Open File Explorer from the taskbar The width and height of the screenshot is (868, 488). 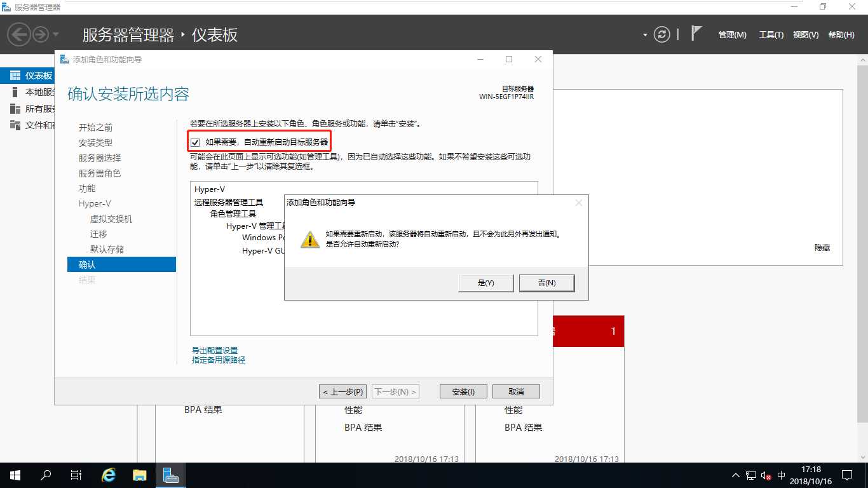pos(140,475)
